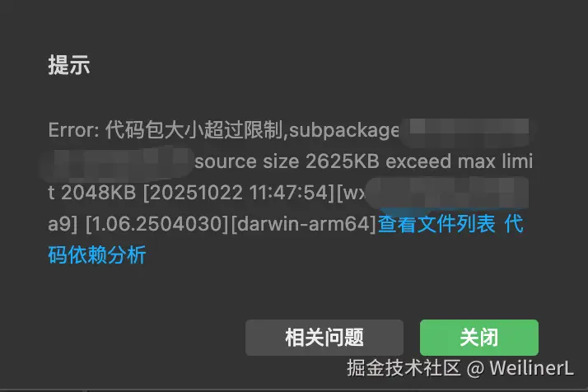588x392 pixels.
Task: Select the 'Error:' label text
Action: tap(73, 130)
